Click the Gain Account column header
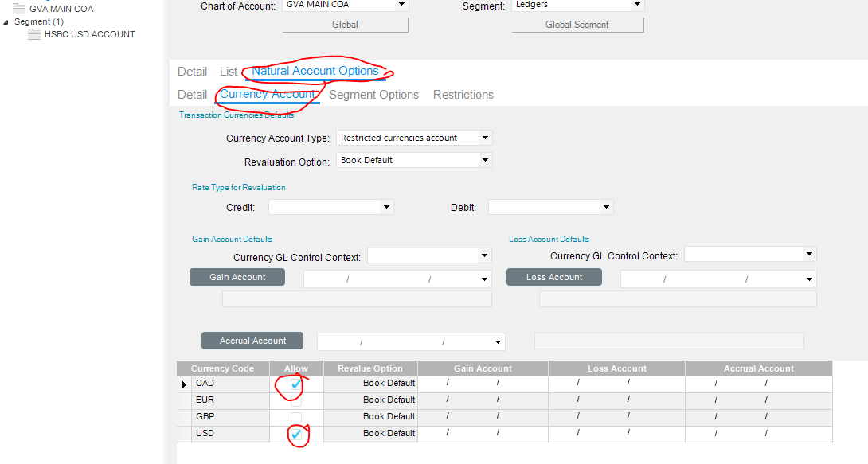The image size is (868, 464). [x=483, y=368]
